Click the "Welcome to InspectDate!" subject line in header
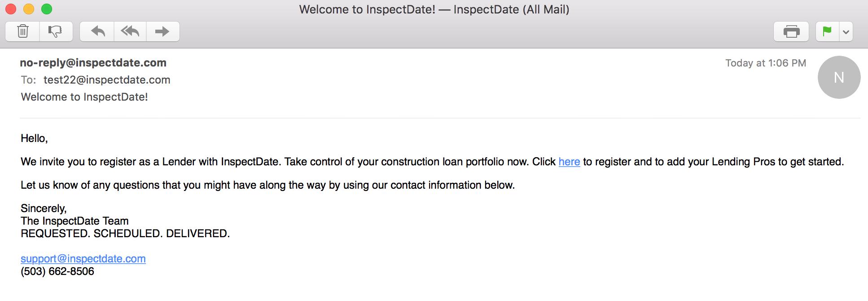The width and height of the screenshot is (868, 301). point(84,97)
